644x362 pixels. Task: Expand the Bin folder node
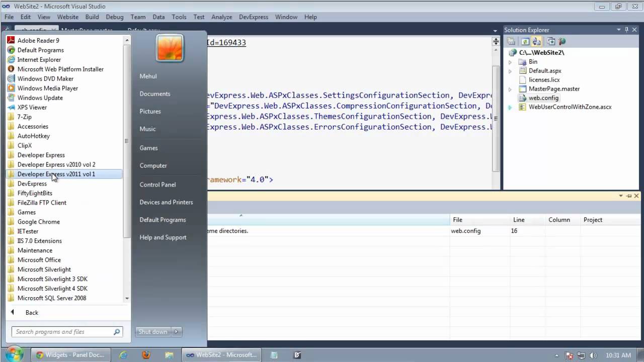(510, 62)
